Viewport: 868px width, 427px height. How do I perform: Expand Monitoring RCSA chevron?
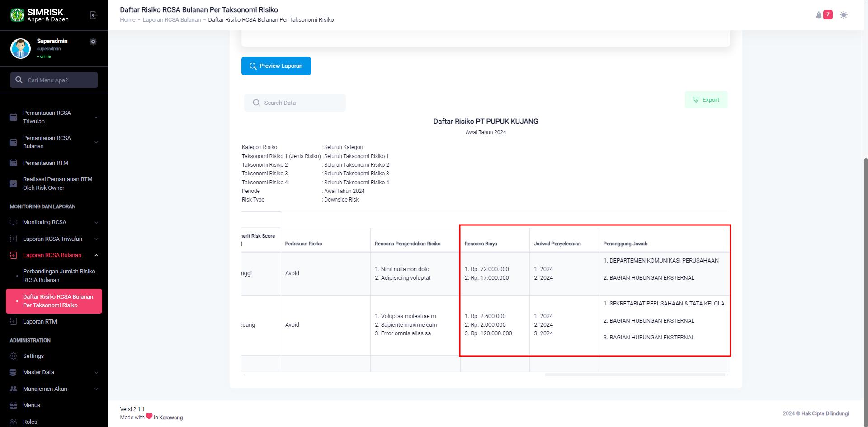pos(96,222)
